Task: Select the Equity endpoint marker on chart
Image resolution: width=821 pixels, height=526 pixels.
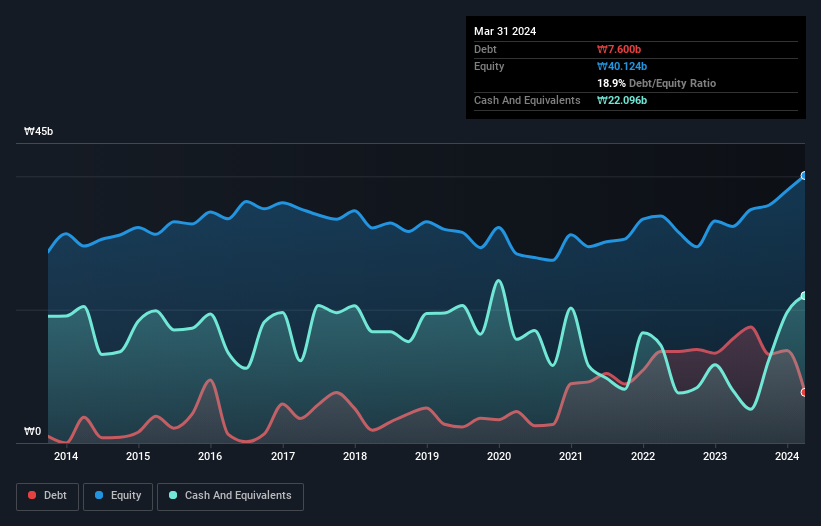Action: click(x=805, y=175)
